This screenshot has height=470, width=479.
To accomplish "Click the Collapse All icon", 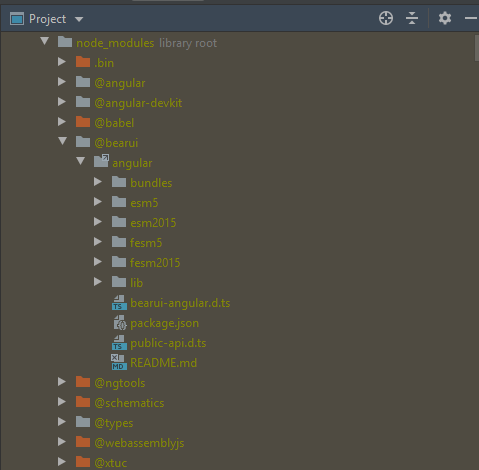I will pyautogui.click(x=412, y=18).
